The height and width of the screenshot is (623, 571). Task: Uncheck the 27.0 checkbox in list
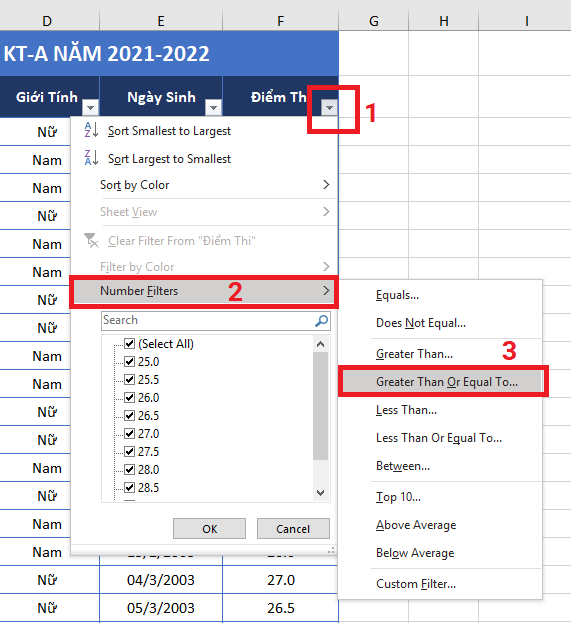(130, 433)
